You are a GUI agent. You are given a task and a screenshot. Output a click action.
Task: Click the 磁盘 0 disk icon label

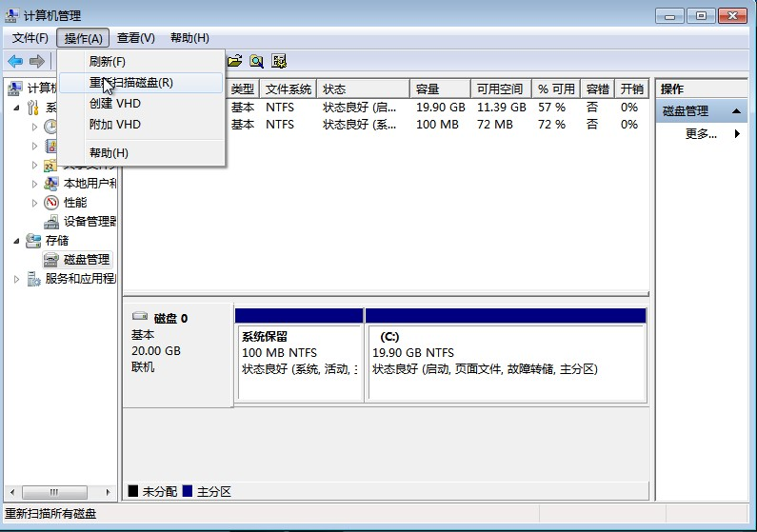coord(170,318)
